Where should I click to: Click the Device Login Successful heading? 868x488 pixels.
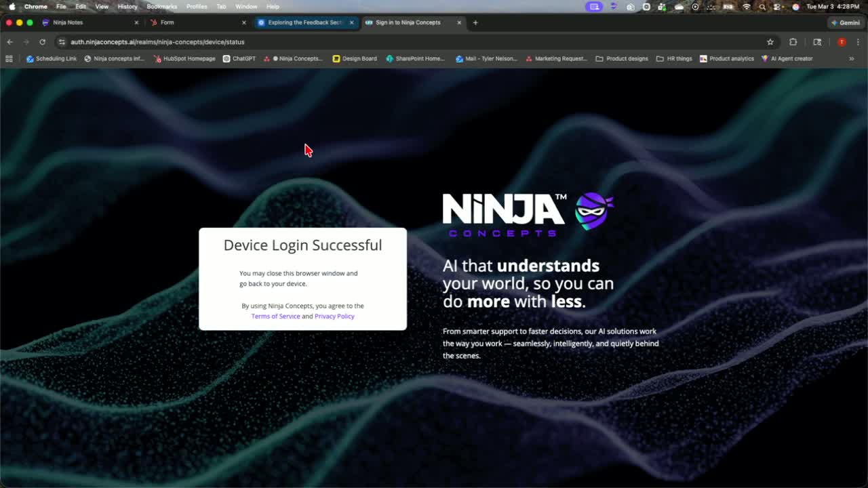tap(302, 245)
